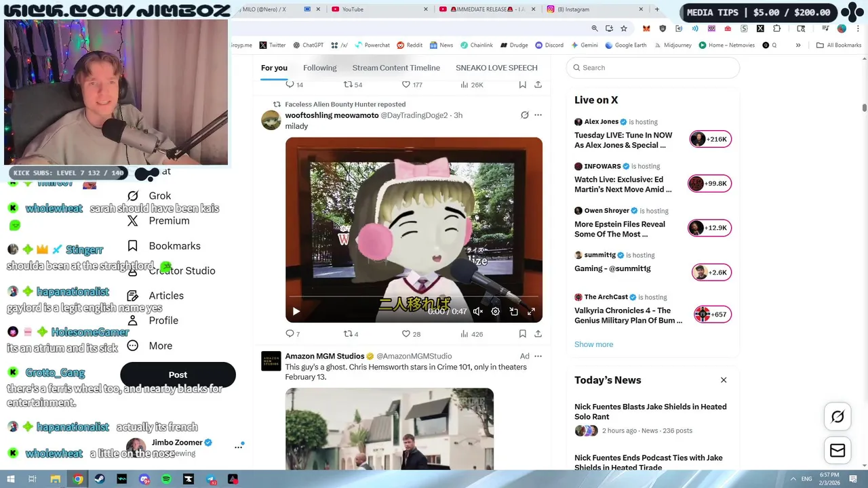This screenshot has height=488, width=868.
Task: Reply to top post with 14 replies
Action: point(294,85)
